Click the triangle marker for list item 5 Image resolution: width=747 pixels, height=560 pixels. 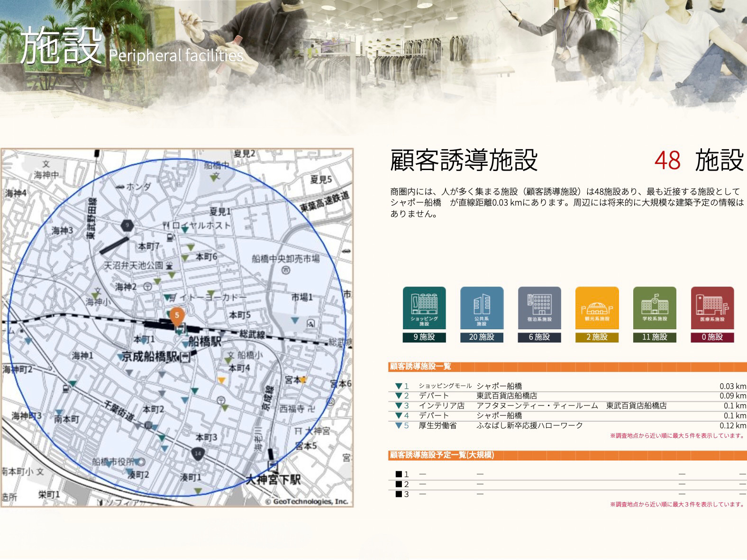pos(399,425)
